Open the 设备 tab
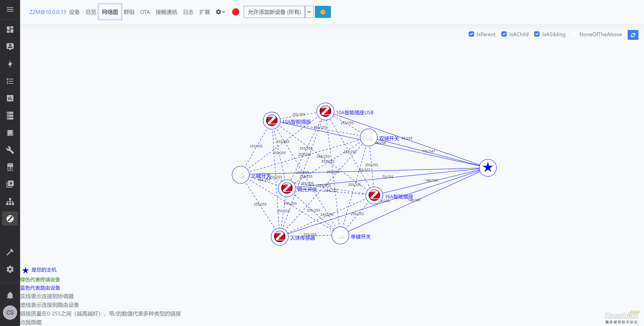 pos(74,12)
